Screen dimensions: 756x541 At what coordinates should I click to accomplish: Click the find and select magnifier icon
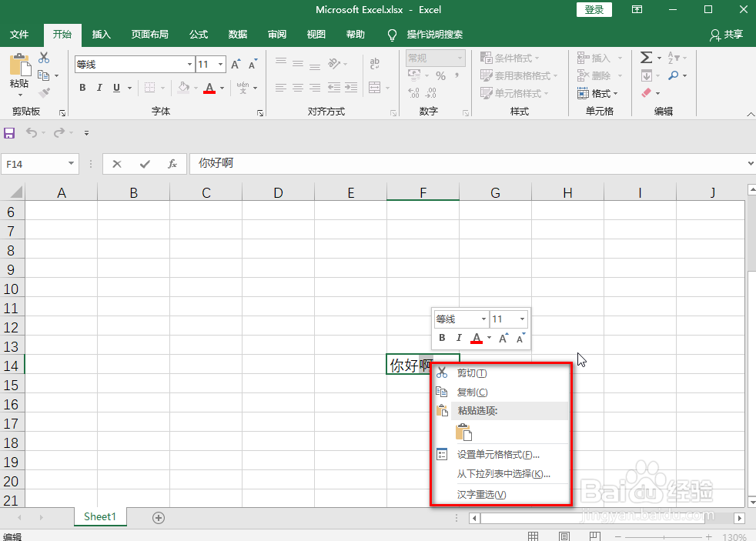674,75
